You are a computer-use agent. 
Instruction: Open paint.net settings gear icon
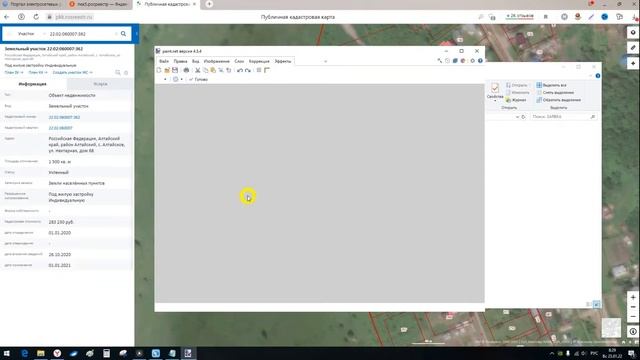point(473,61)
